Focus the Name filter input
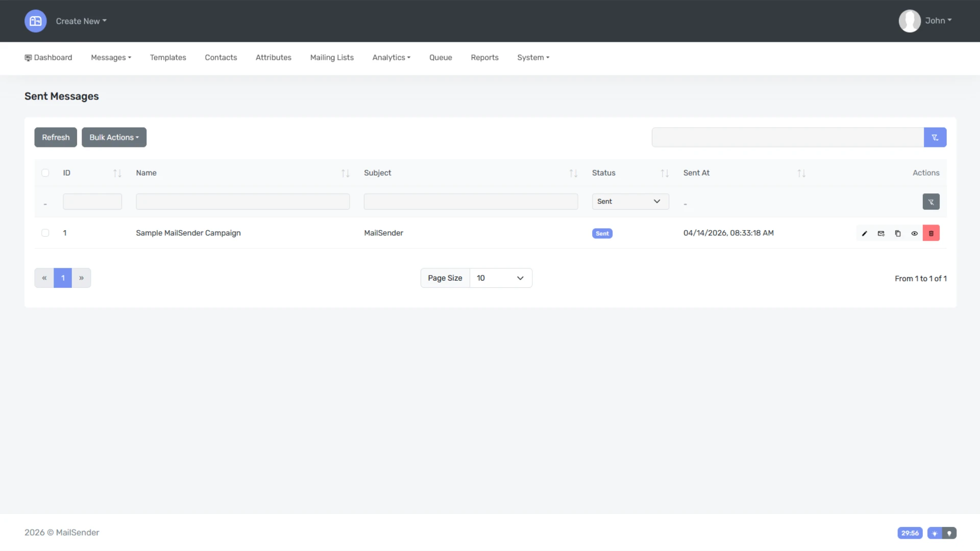Image resolution: width=980 pixels, height=551 pixels. tap(242, 202)
